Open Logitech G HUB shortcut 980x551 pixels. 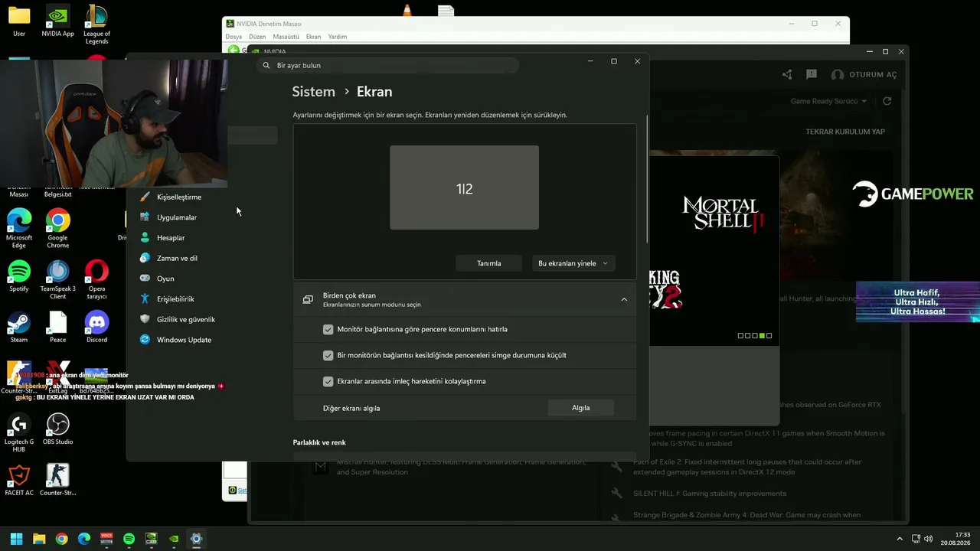tap(19, 432)
